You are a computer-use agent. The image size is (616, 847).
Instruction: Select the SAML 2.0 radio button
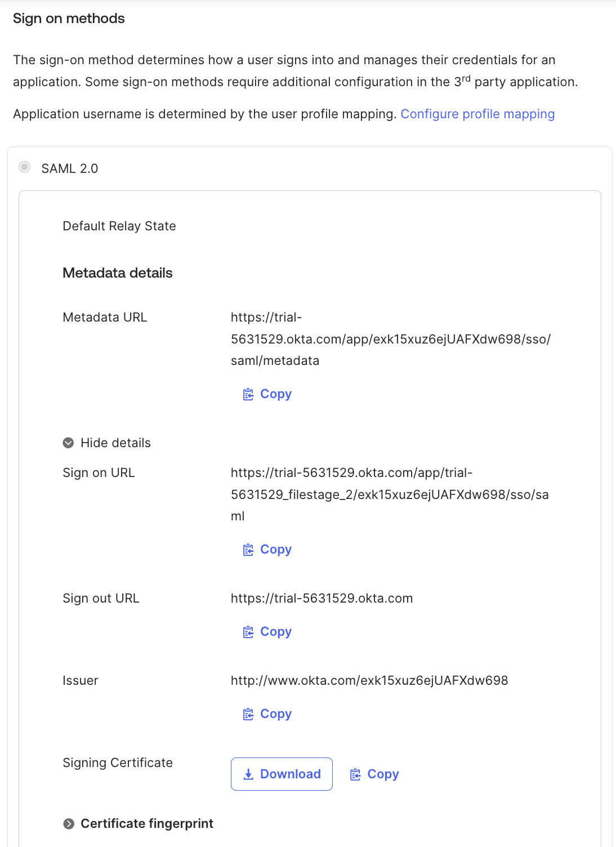pos(24,167)
